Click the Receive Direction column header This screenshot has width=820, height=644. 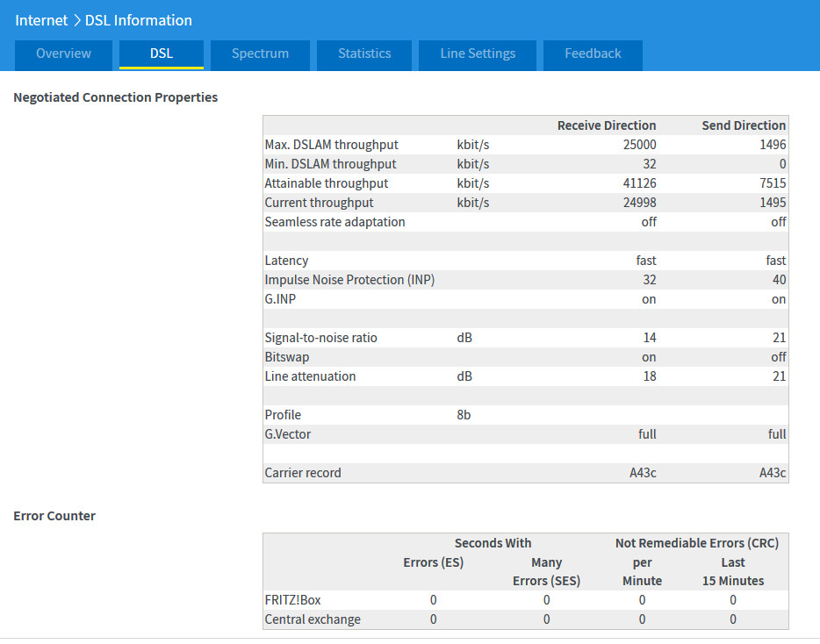(607, 125)
